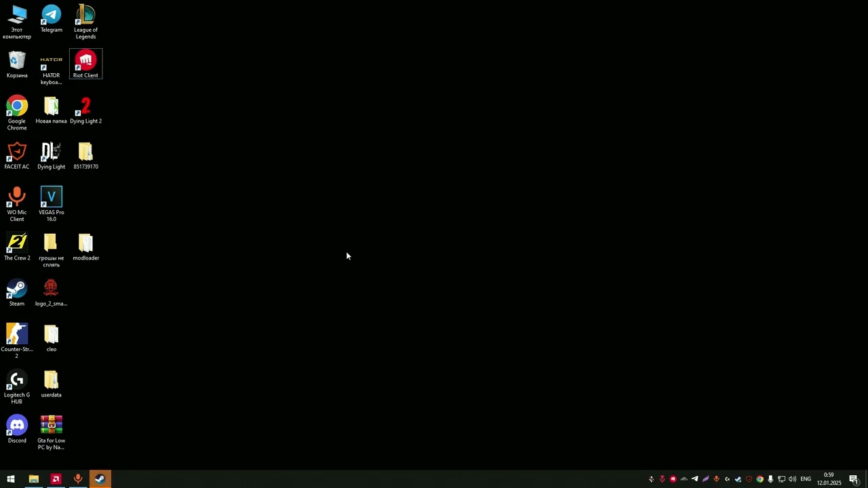Open network settings tray icon
Viewport: 868px width, 488px height.
[781, 479]
